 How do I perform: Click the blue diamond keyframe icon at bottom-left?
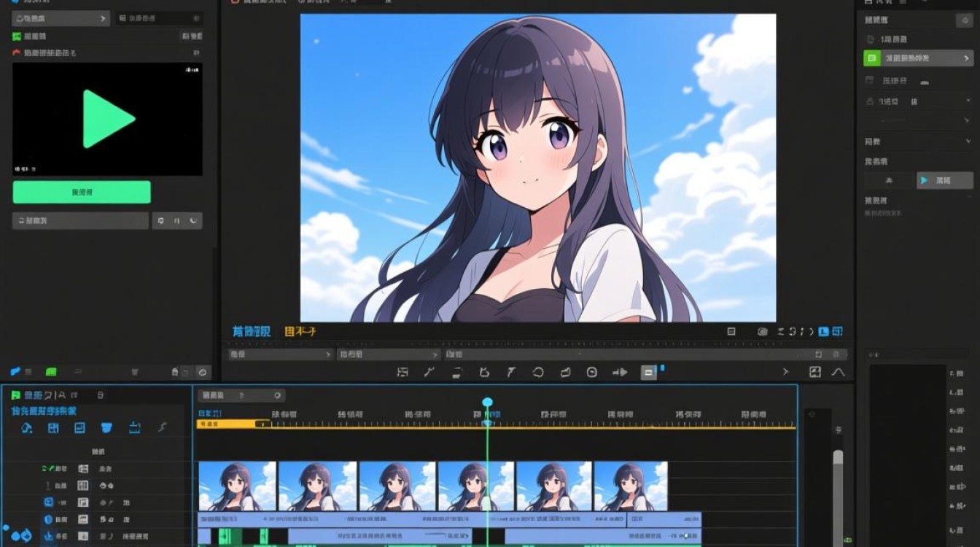point(26,536)
